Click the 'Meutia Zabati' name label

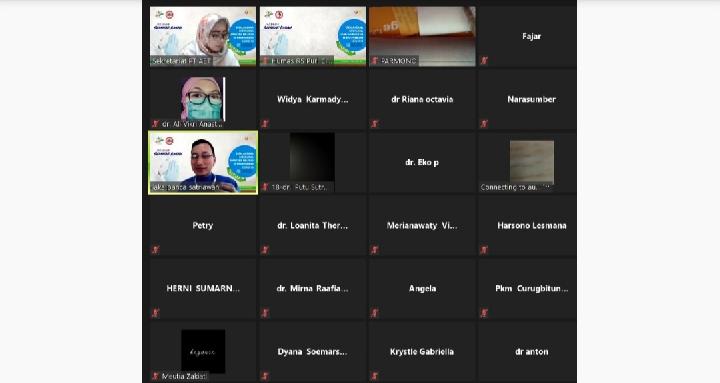[185, 377]
